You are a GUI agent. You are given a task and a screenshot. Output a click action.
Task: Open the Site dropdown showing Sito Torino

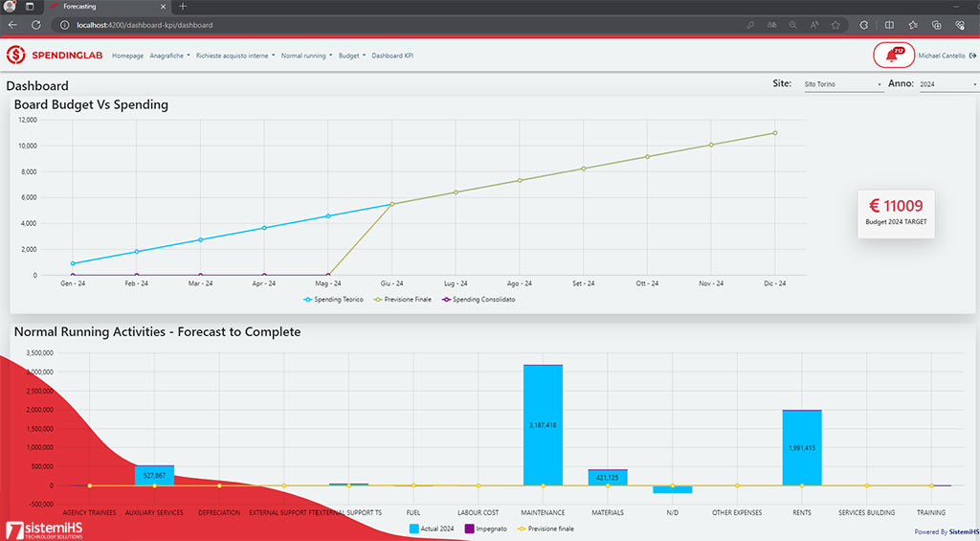[842, 85]
